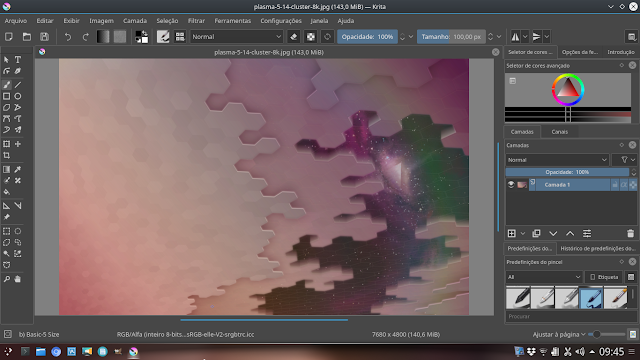
Task: Open the Arquivo menu
Action: [x=16, y=21]
